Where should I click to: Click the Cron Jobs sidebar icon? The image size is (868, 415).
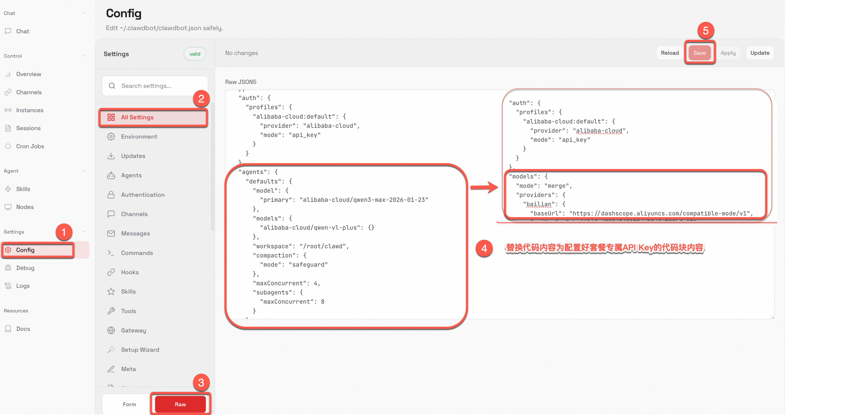click(8, 146)
